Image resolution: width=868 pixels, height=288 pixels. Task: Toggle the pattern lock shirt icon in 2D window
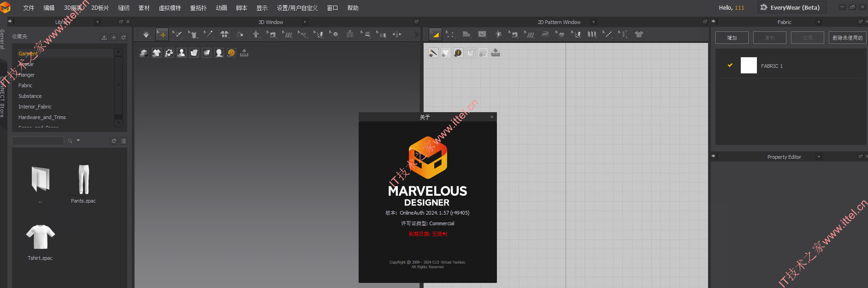coord(483,53)
